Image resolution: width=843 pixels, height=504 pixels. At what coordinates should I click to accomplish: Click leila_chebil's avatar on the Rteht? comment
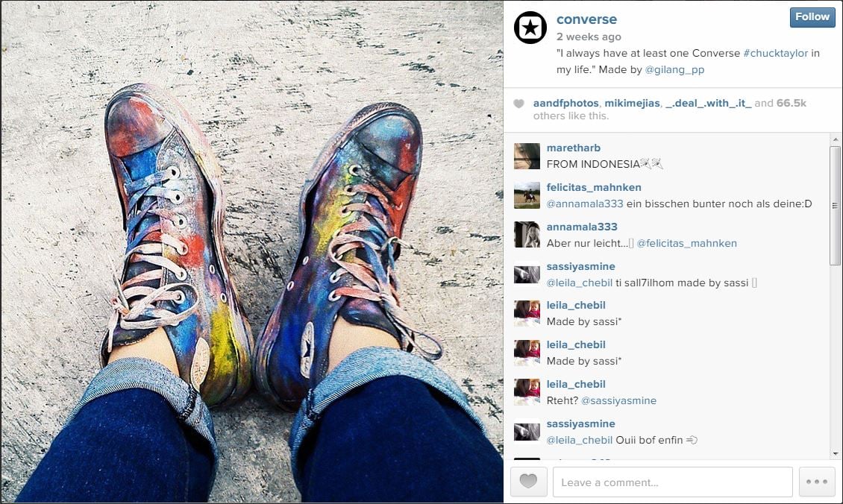[x=527, y=392]
